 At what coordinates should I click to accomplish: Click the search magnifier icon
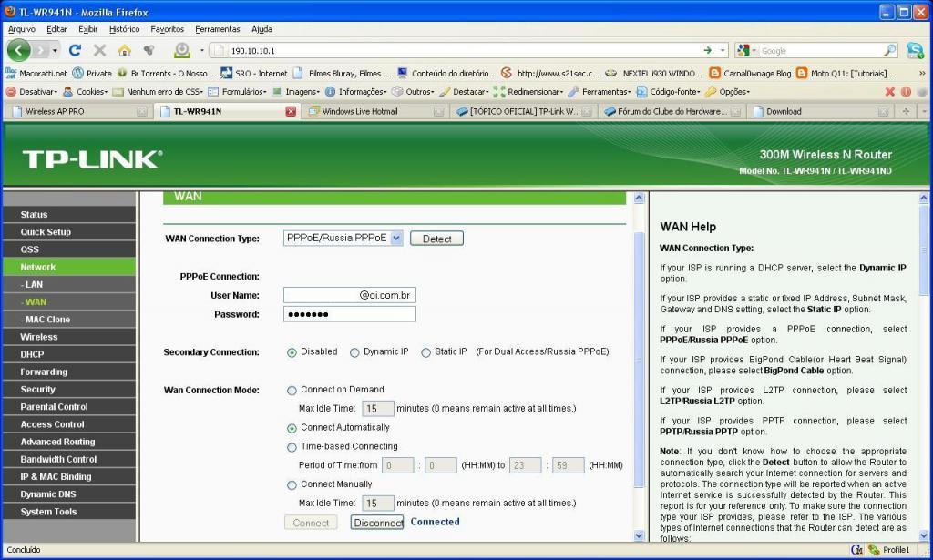pos(889,50)
